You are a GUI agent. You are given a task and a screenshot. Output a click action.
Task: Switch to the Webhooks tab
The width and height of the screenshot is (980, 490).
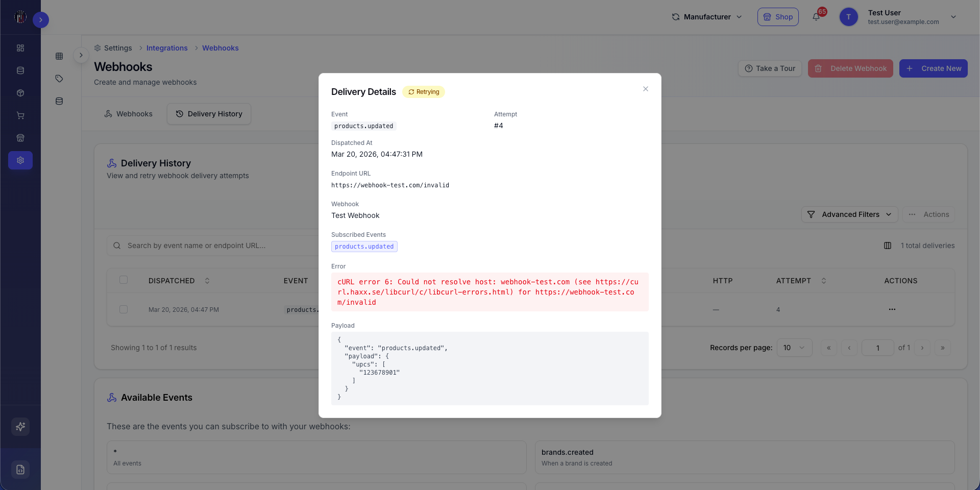pyautogui.click(x=129, y=114)
